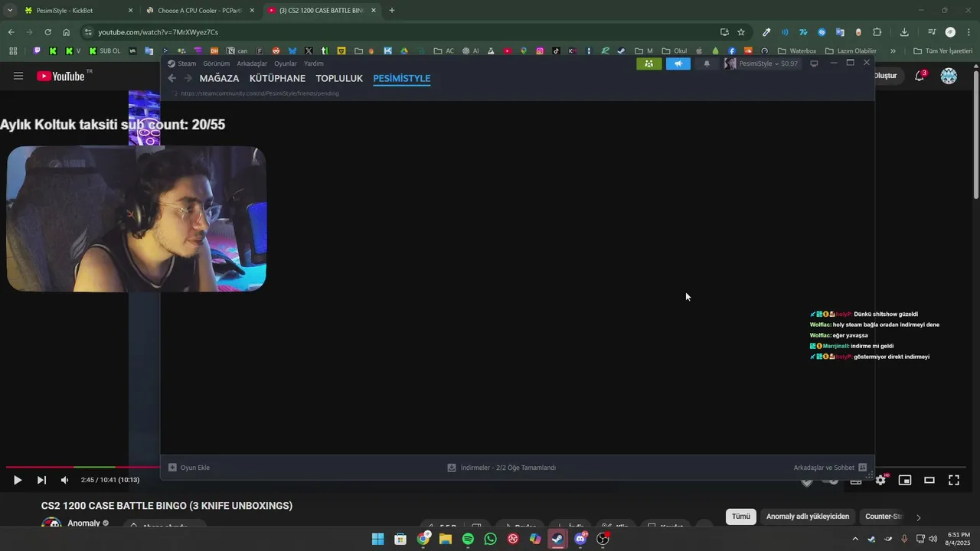
Task: Go back with the Steam back arrow
Action: coord(172,78)
